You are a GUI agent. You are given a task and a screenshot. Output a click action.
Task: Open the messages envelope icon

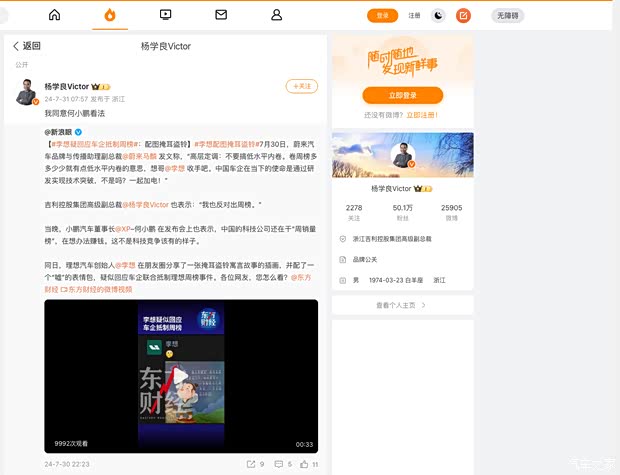point(221,15)
